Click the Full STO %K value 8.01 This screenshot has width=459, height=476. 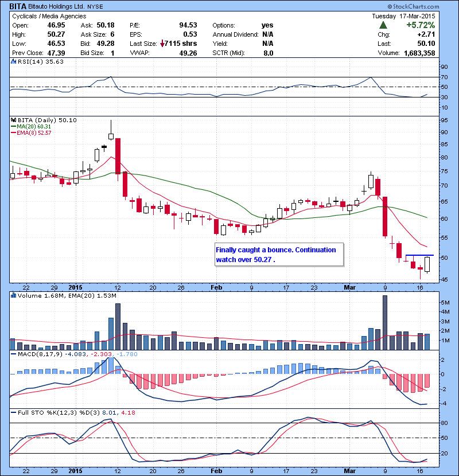109,412
